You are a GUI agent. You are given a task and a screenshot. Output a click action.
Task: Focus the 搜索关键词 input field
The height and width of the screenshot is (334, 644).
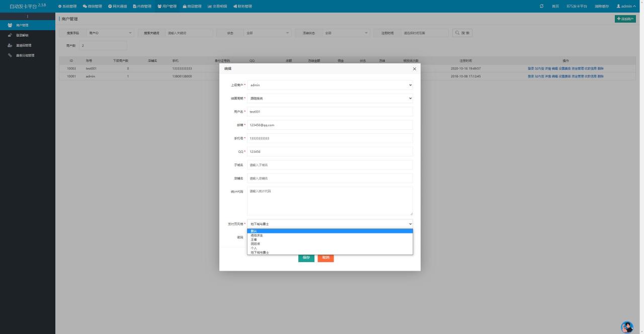tap(190, 33)
